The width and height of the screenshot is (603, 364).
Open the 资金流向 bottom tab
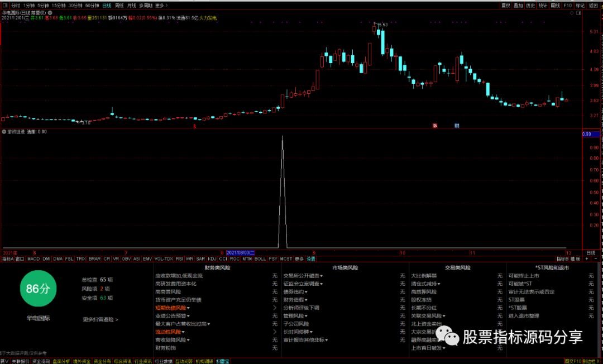[x=41, y=361]
